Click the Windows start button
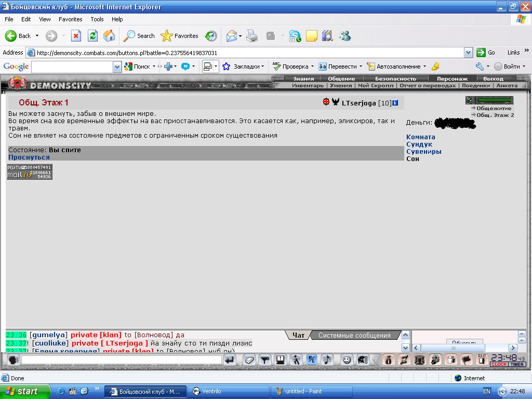 [x=25, y=391]
